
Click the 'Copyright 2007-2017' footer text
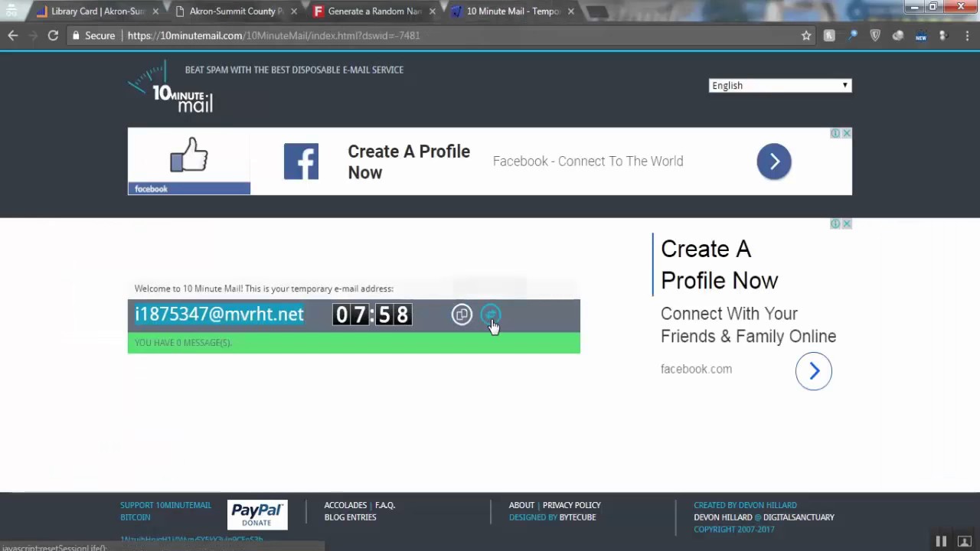[x=734, y=530]
